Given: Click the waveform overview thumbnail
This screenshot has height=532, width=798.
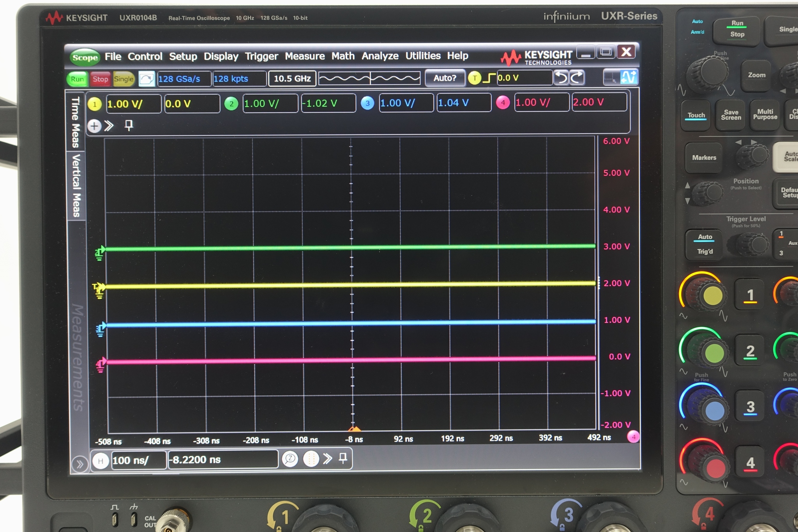Looking at the screenshot, I should click(369, 78).
